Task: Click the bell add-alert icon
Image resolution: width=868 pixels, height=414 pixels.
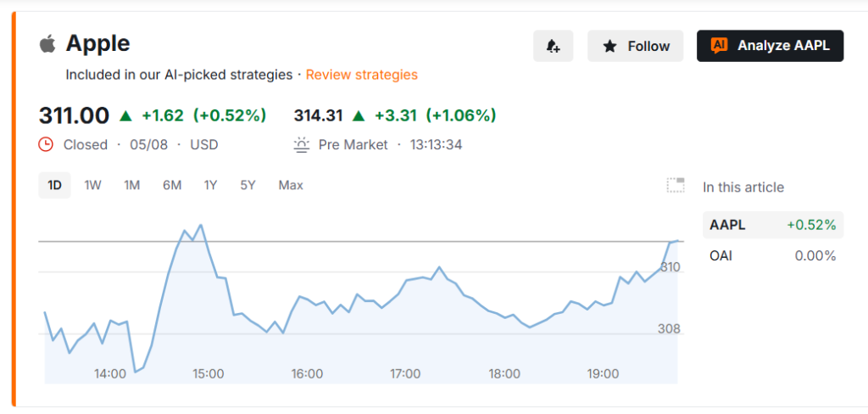Action: (x=553, y=46)
